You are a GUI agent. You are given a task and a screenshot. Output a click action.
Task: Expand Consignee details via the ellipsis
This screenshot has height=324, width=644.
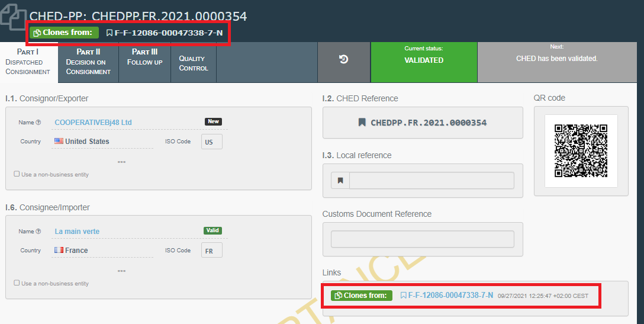(x=121, y=271)
